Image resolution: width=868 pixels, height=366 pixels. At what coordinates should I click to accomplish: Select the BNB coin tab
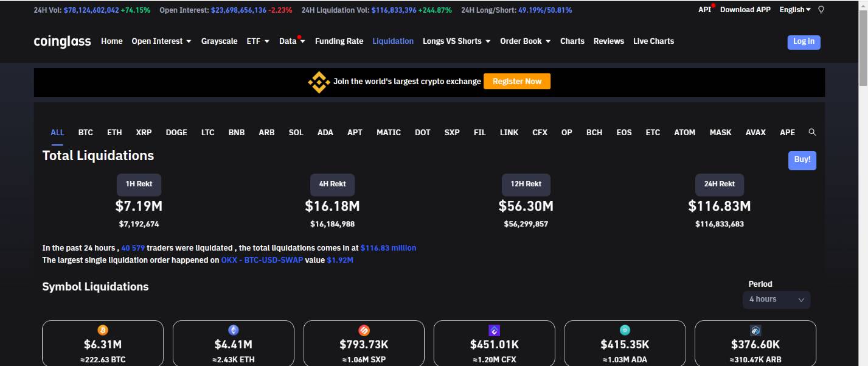click(x=237, y=132)
